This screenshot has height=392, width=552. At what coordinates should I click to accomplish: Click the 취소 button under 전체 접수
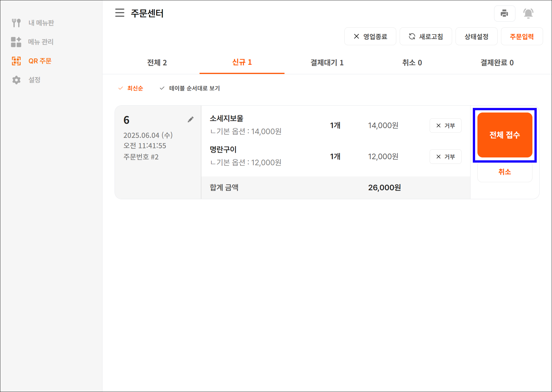[x=505, y=172]
